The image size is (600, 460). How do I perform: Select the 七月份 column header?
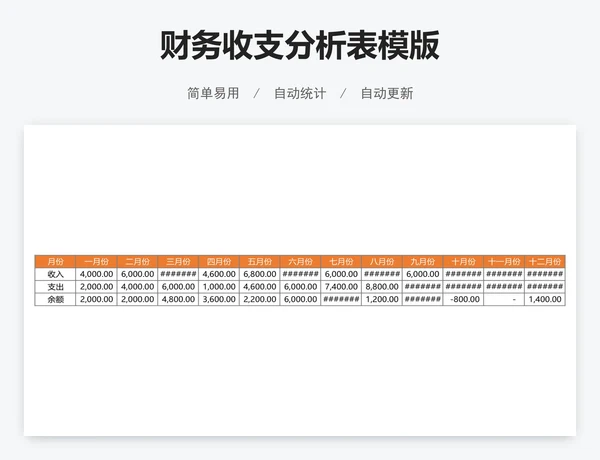click(341, 262)
